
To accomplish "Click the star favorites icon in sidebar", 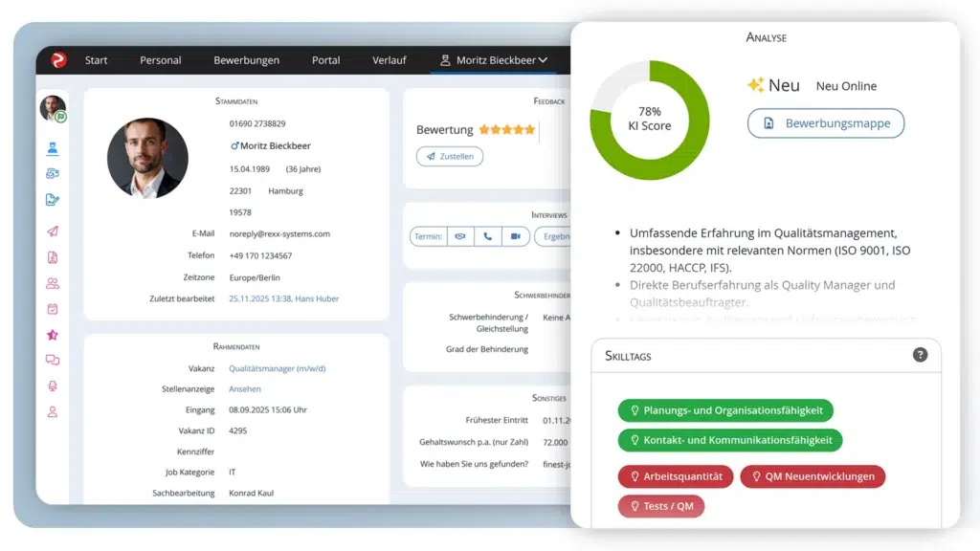I will [x=53, y=334].
